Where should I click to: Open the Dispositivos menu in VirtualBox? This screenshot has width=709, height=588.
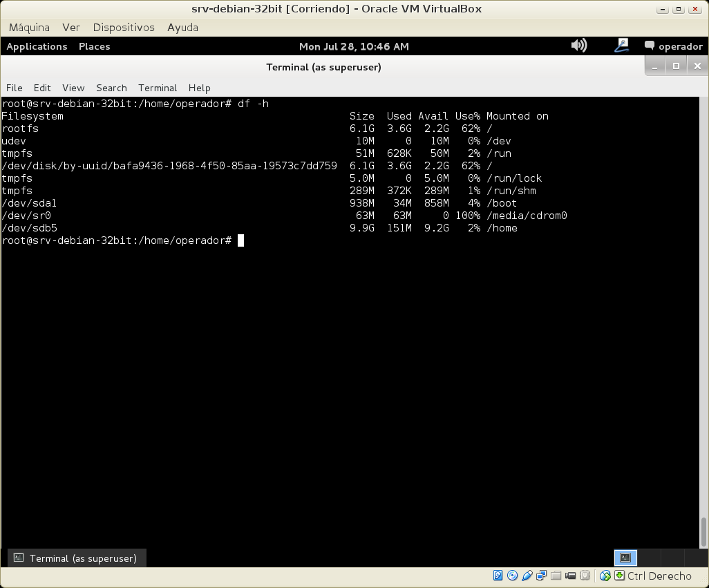click(x=124, y=27)
